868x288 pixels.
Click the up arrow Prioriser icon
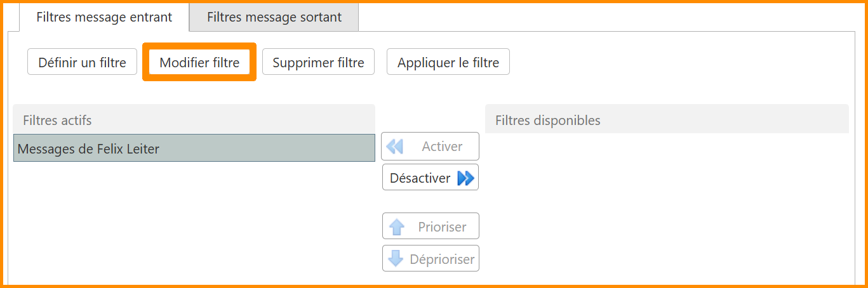click(397, 227)
